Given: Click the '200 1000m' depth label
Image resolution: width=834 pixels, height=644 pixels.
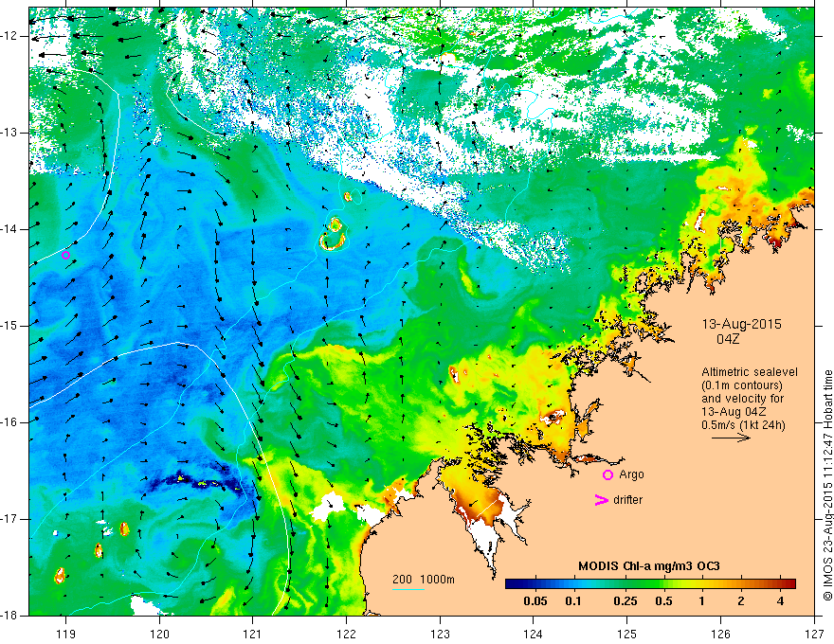Looking at the screenshot, I should (x=424, y=580).
